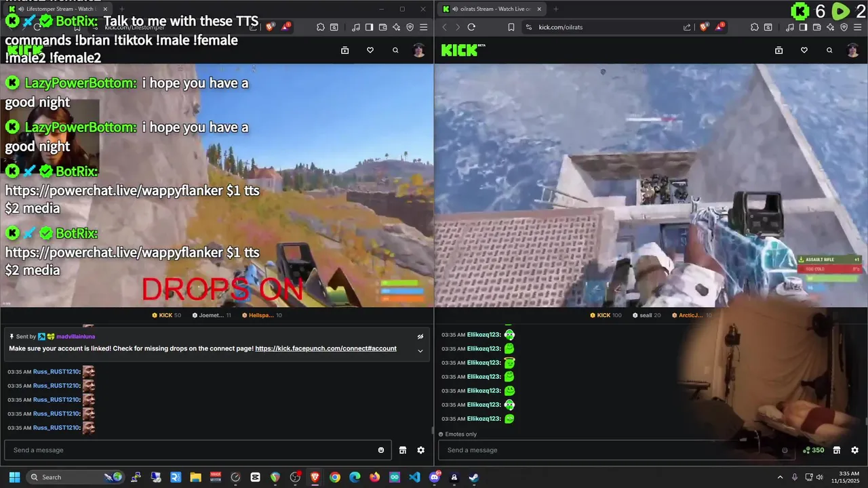Open Discord from the taskbar
868x488 pixels.
[435, 477]
